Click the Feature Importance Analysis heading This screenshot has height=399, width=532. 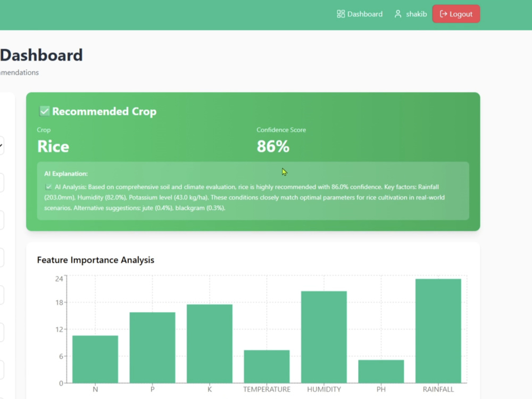tap(96, 260)
